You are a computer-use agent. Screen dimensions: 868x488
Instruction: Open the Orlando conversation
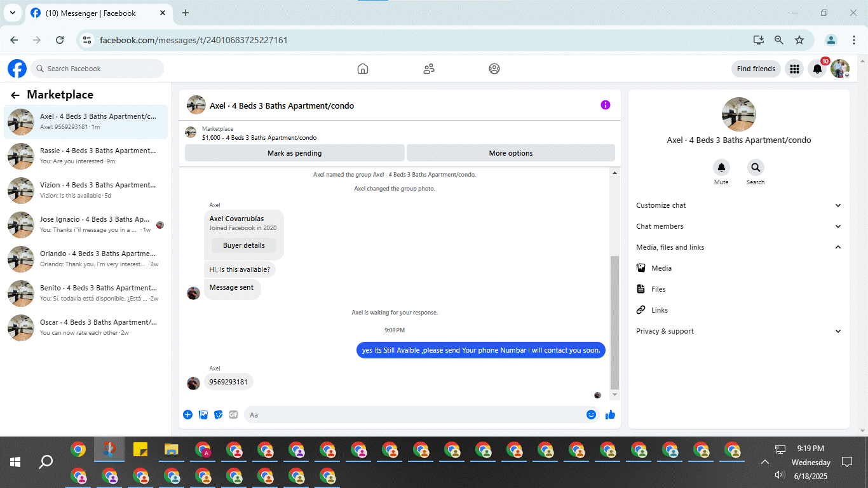(x=86, y=259)
